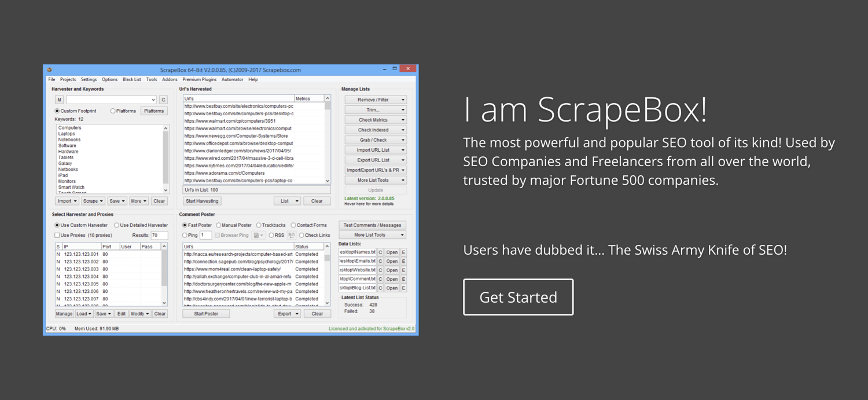The height and width of the screenshot is (400, 868).
Task: Expand the More List Tools dropdown
Action: click(x=375, y=179)
